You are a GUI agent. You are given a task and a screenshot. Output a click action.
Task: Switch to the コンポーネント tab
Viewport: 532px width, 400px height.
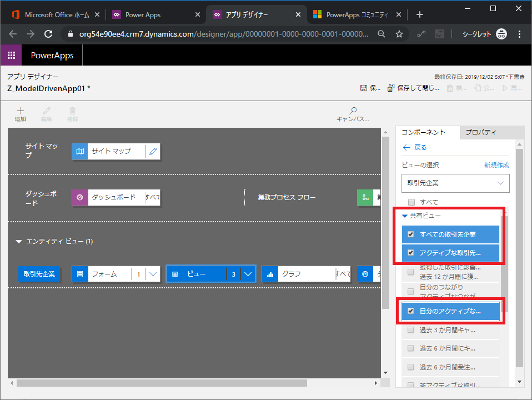428,132
